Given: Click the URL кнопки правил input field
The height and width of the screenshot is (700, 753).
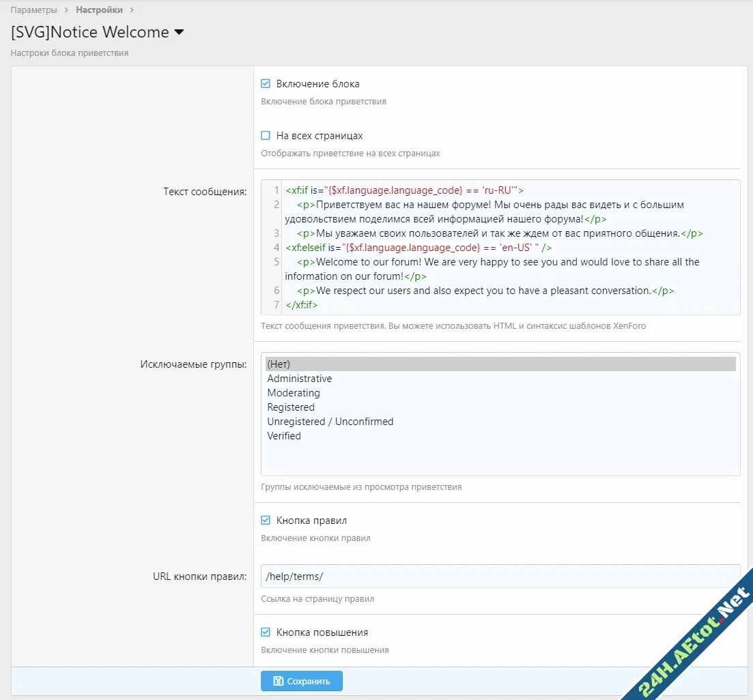Looking at the screenshot, I should 500,576.
